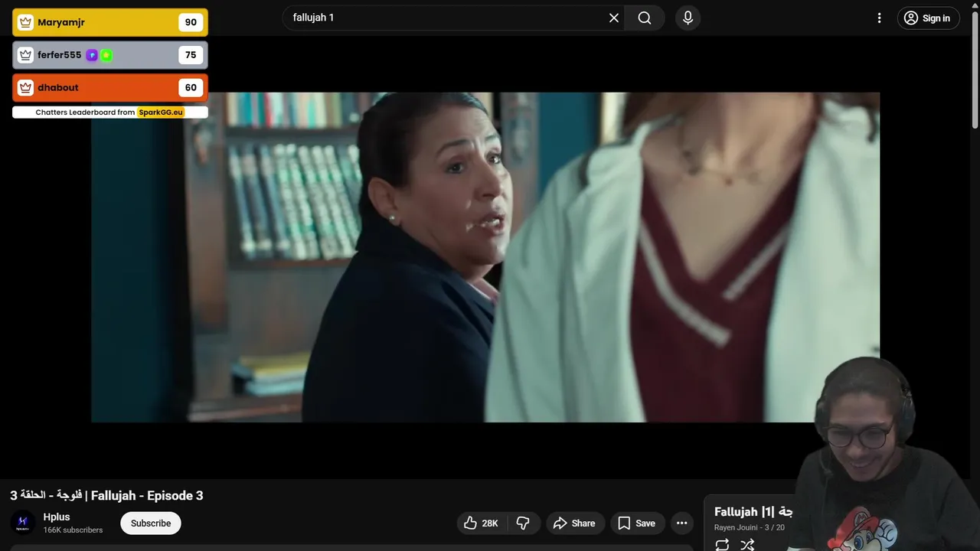Start voice search with the microphone

pos(688,18)
